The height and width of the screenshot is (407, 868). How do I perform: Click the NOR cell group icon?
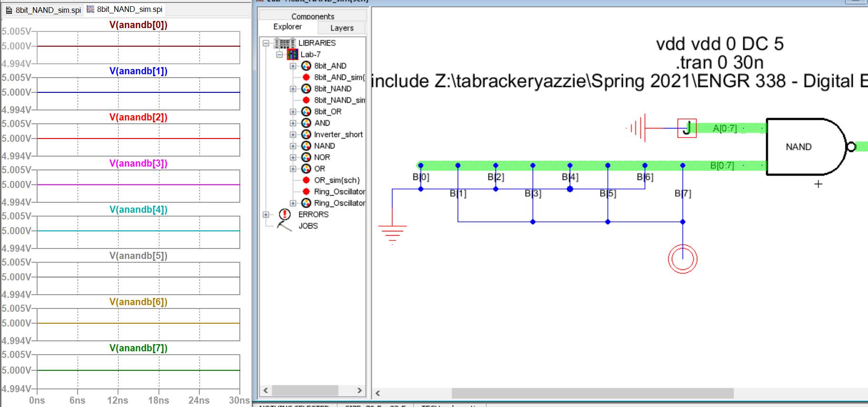click(x=306, y=158)
